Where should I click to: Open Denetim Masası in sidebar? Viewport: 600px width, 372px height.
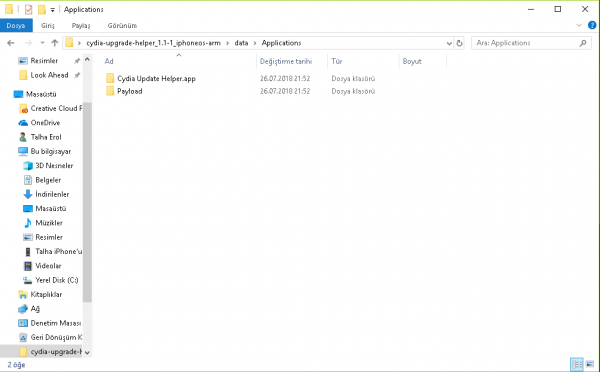point(56,323)
